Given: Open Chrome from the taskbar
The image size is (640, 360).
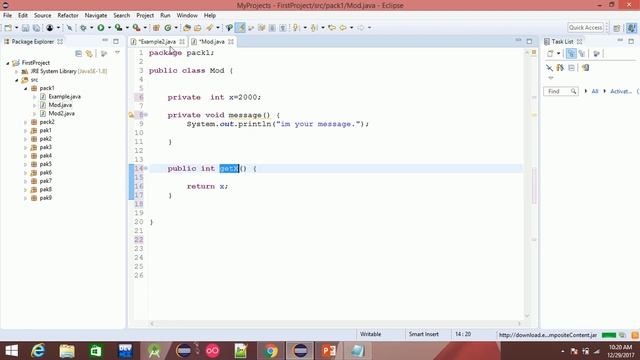Looking at the screenshot, I should click(x=270, y=351).
